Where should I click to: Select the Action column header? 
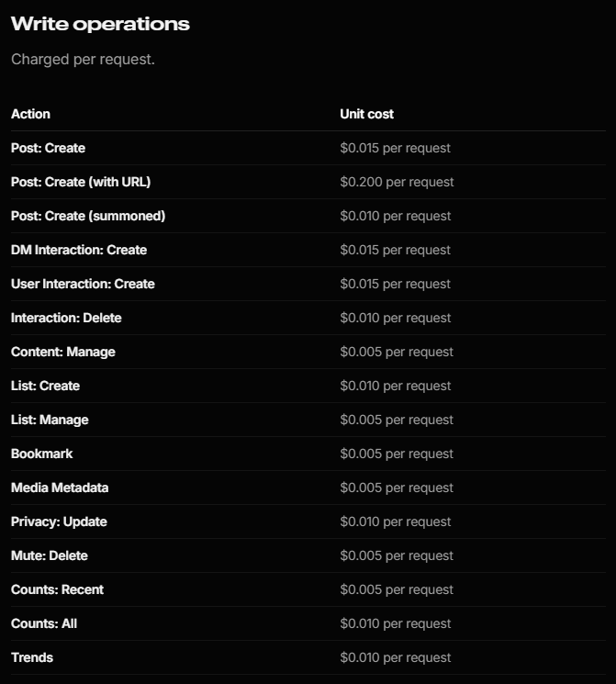pyautogui.click(x=30, y=114)
